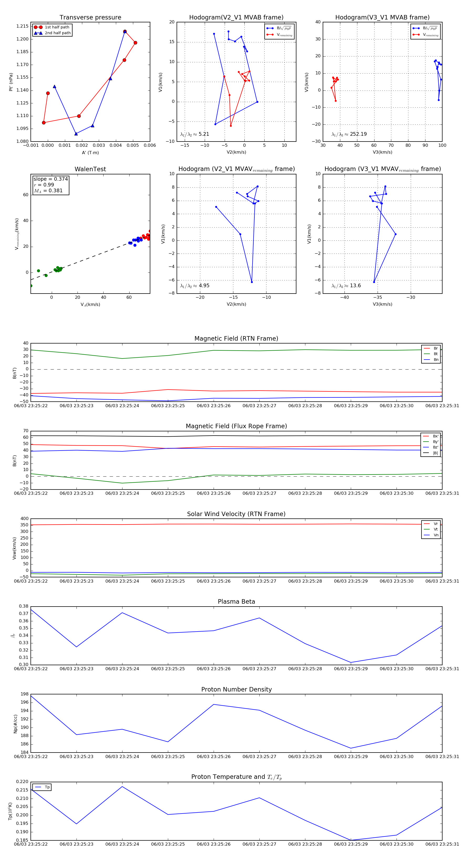Viewport: 473px width, 868px height.
Task: Click the "Pt' (nPa)" axis label
Action: 11,82
